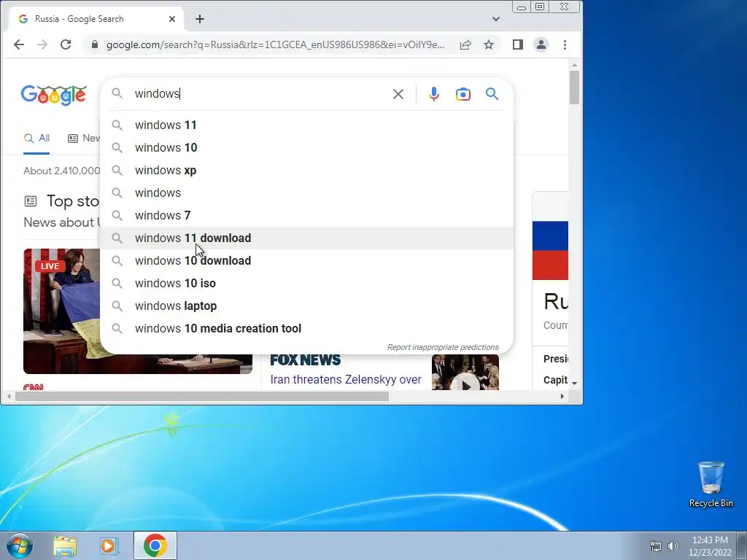Screen dimensions: 747x560
Task: Go back with the browser back arrow
Action: pyautogui.click(x=18, y=44)
